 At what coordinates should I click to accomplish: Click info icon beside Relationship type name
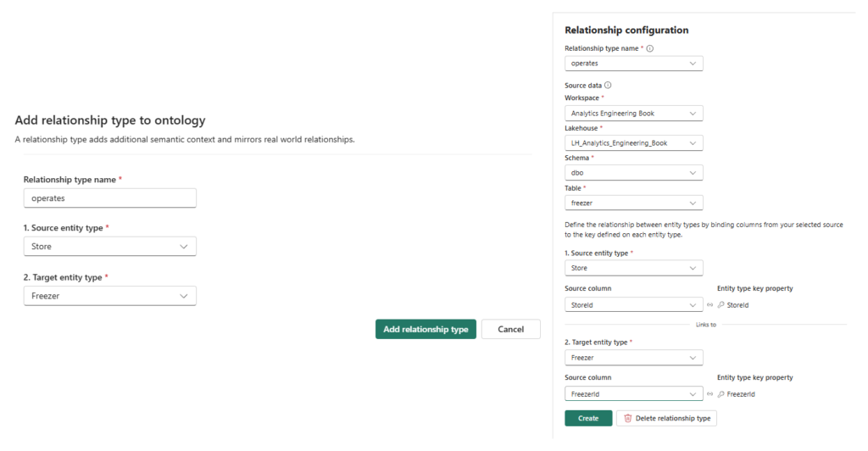(650, 49)
